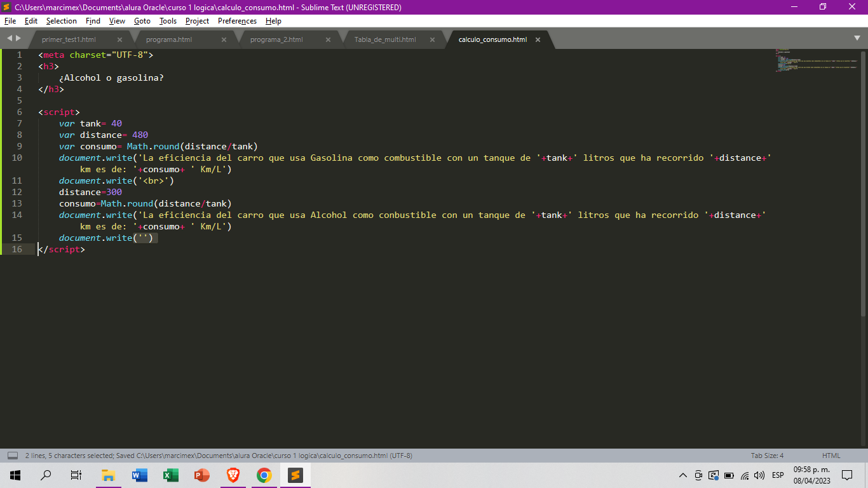Change the HTML syntax selector

(x=831, y=456)
